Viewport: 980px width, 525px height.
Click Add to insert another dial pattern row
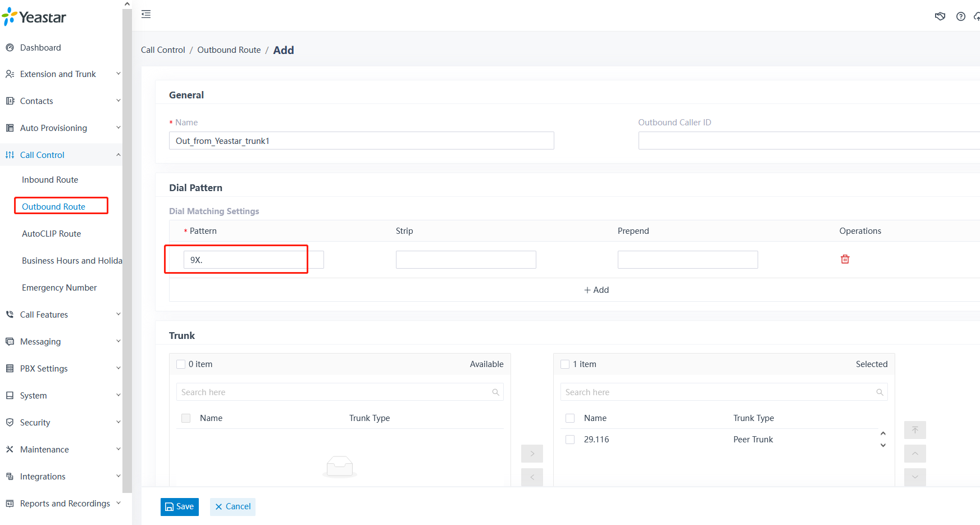click(x=596, y=289)
